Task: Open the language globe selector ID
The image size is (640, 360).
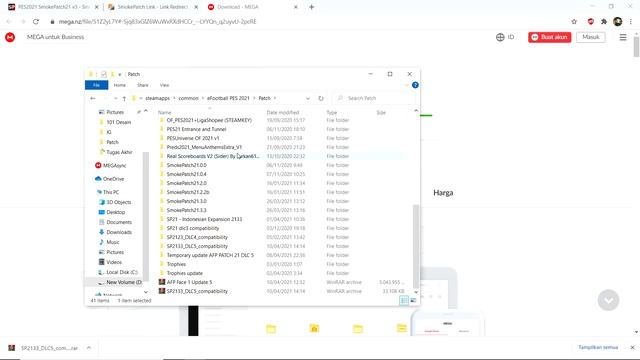Action: point(505,37)
